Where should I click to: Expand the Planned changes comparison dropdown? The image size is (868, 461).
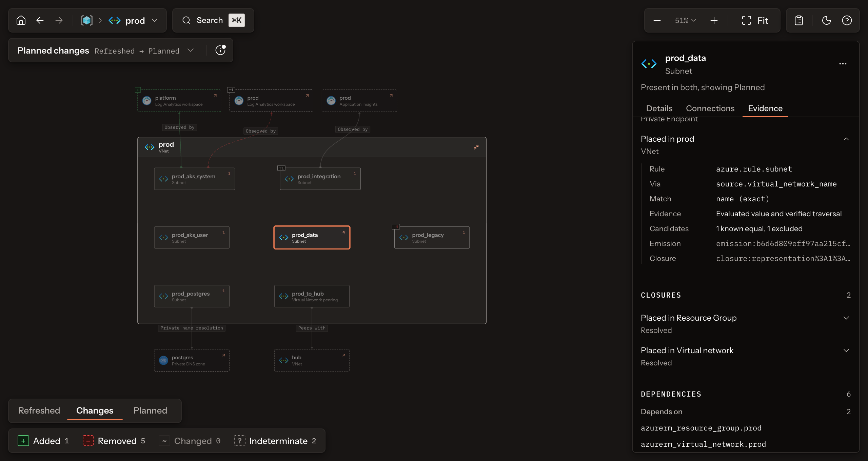(191, 50)
